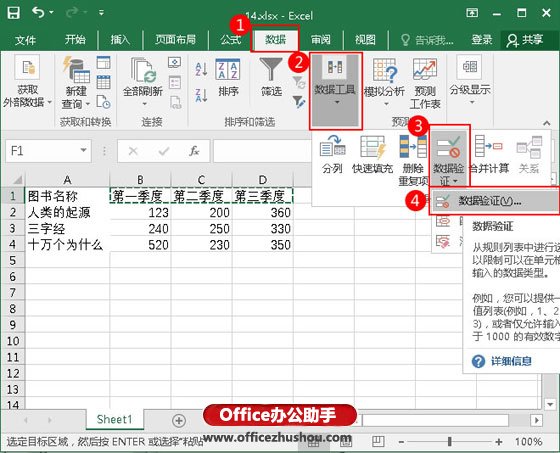Viewport: 560px width, 453px height.
Task: Open Ribbon Display Options icon
Action: click(472, 13)
